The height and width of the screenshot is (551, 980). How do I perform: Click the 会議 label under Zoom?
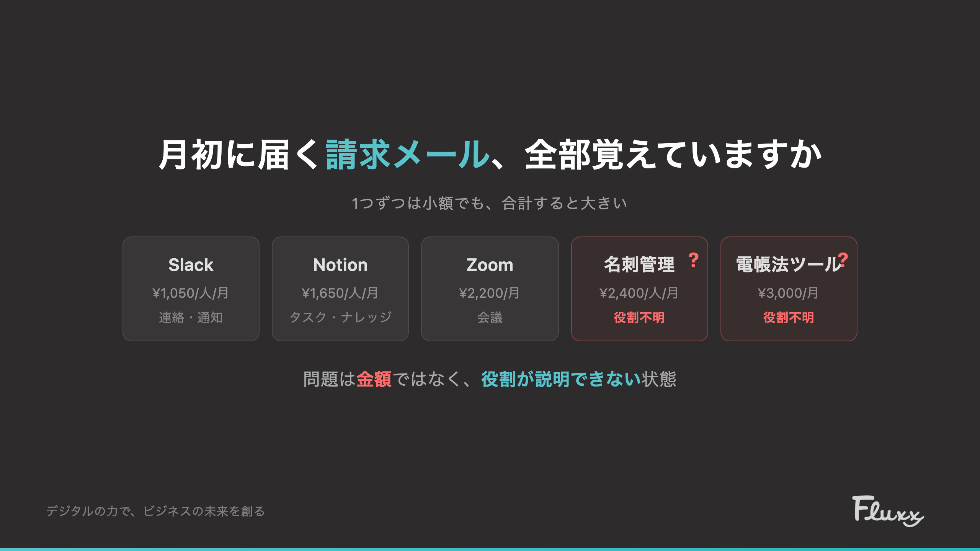[x=490, y=317]
